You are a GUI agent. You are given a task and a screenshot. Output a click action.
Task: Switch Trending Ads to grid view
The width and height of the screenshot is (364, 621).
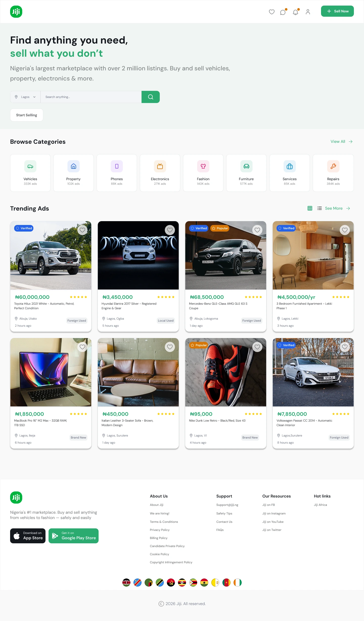pos(310,208)
